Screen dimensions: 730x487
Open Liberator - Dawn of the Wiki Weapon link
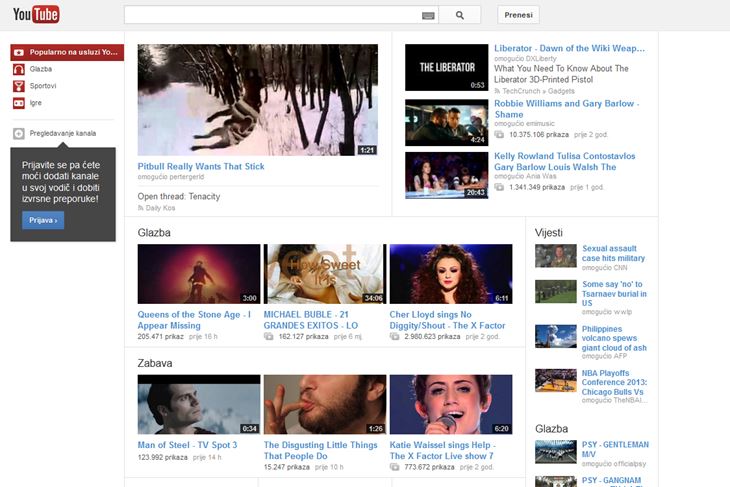click(x=569, y=48)
